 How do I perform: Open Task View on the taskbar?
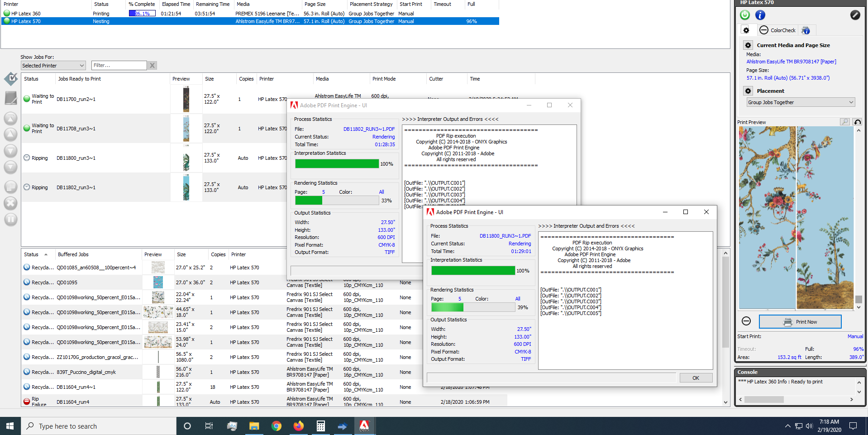209,426
